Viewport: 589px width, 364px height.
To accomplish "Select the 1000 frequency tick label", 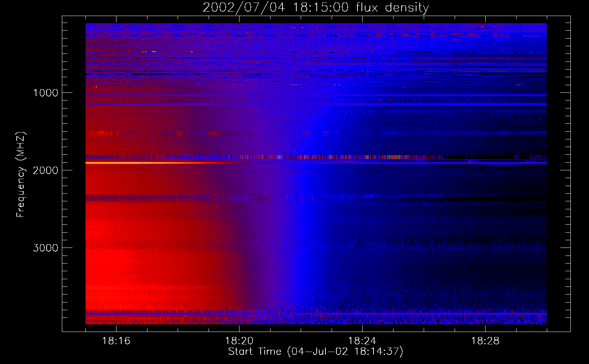I will click(x=46, y=93).
